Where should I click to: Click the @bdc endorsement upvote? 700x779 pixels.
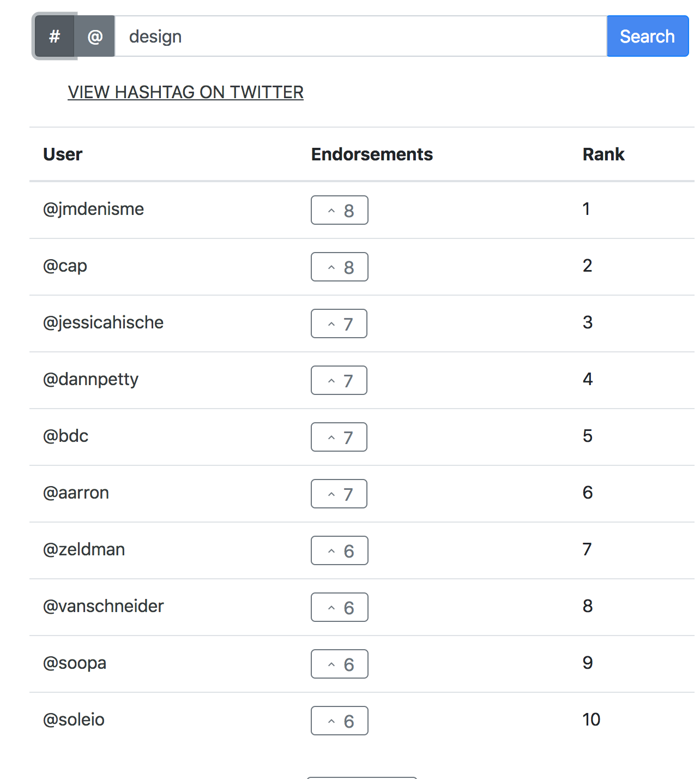pos(339,437)
